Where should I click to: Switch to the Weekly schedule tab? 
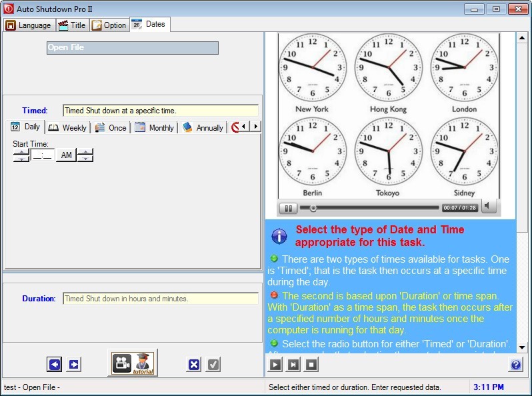67,128
